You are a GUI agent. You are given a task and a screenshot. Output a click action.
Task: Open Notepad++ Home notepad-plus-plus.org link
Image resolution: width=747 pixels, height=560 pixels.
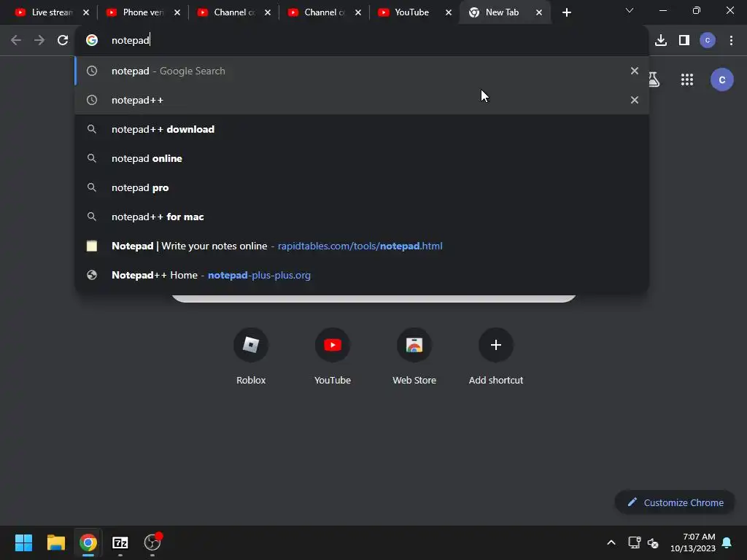[x=362, y=275]
